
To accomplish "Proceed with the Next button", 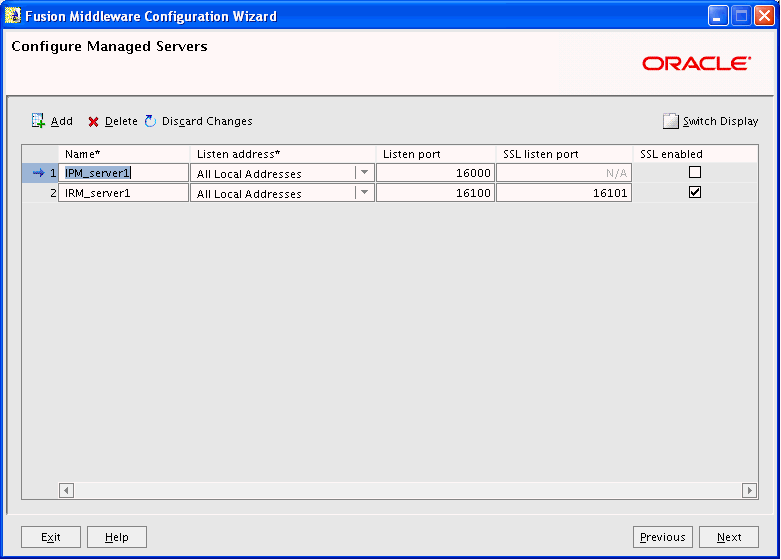I will 729,537.
